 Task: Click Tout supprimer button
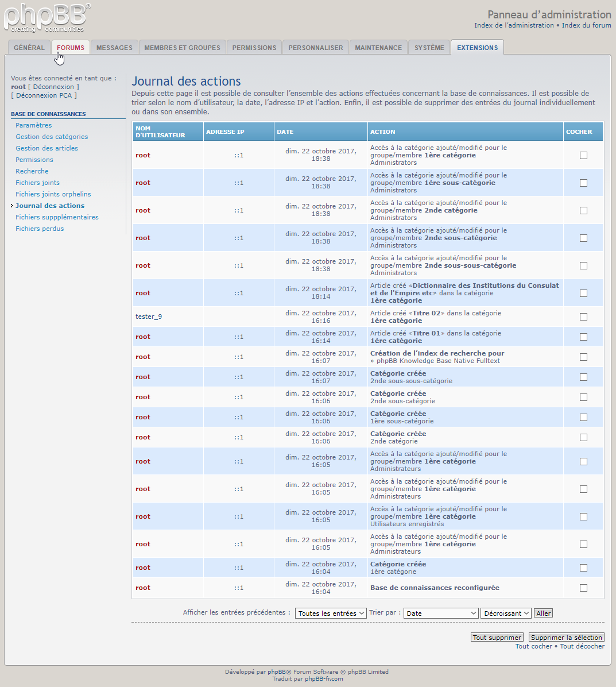pos(497,638)
